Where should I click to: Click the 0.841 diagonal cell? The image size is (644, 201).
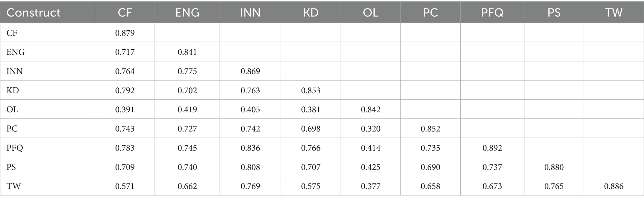pyautogui.click(x=187, y=52)
